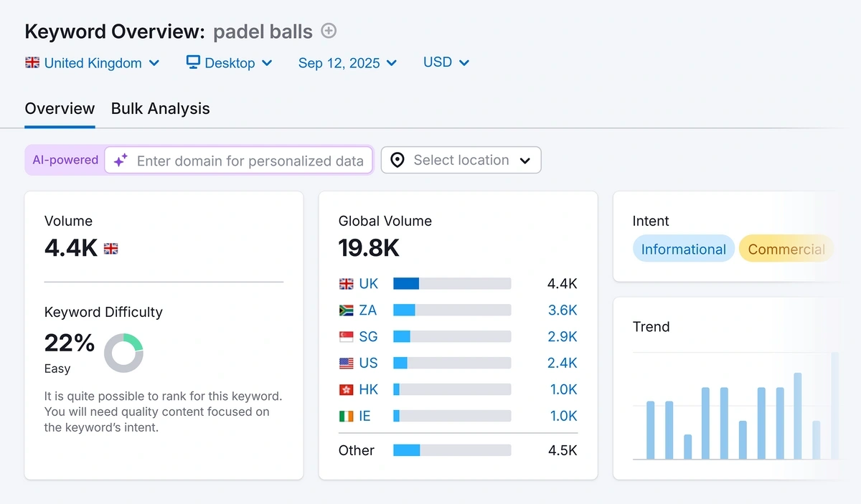Open the United Kingdom country dropdown

click(93, 63)
